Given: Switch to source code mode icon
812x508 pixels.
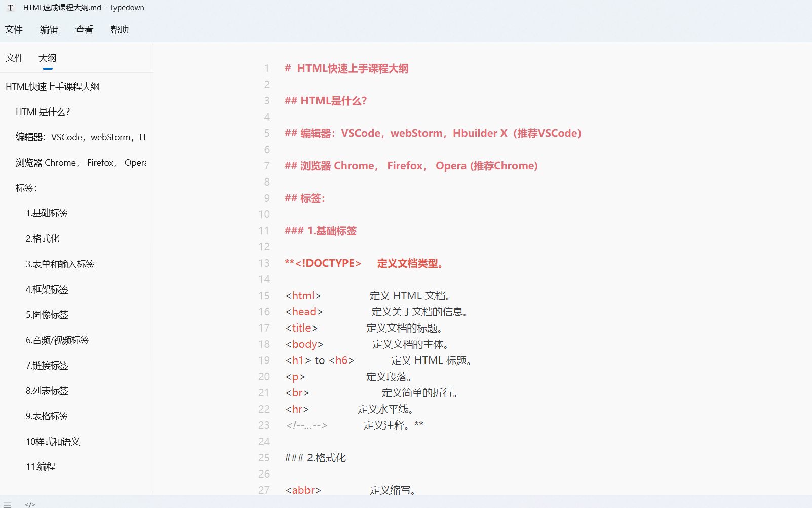Looking at the screenshot, I should 30,504.
